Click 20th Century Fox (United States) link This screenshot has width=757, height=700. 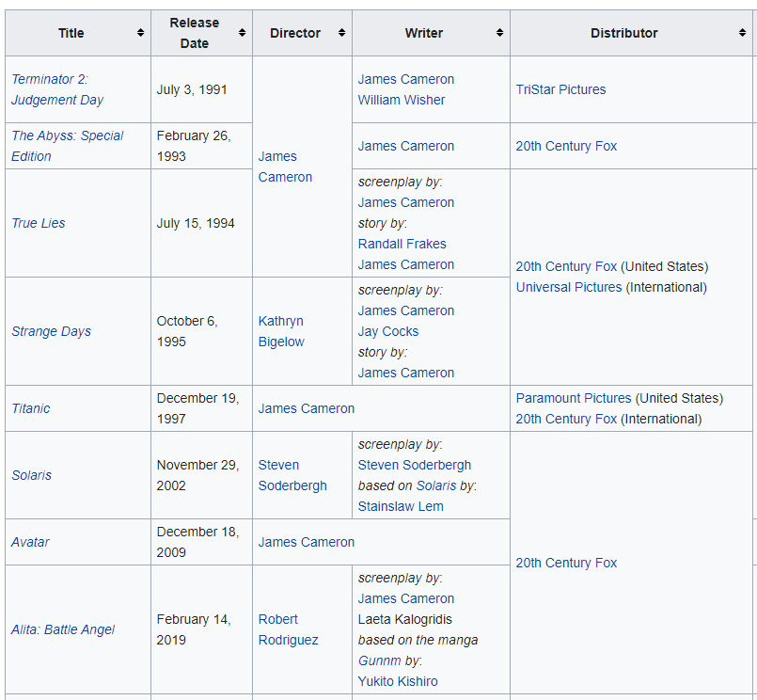click(x=566, y=266)
